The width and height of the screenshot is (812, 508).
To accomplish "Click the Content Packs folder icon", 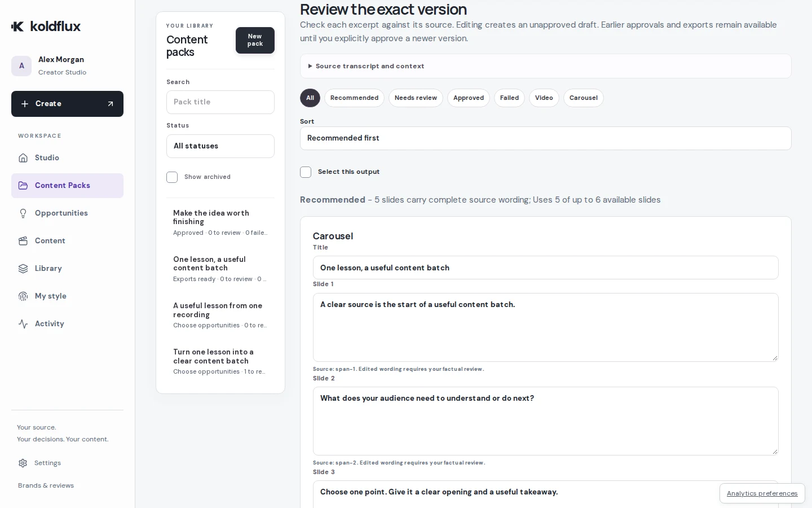I will (23, 186).
